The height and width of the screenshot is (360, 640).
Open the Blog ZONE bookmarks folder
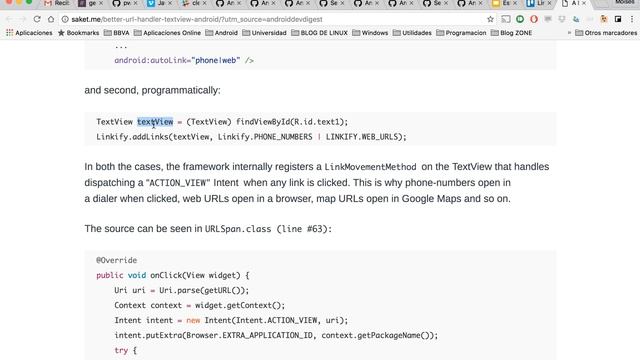(x=511, y=33)
